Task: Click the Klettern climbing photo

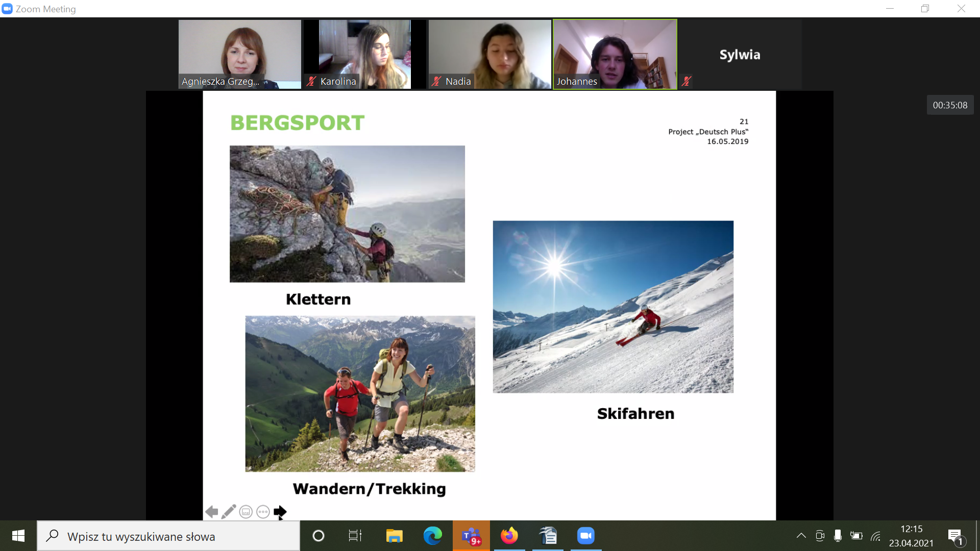Action: pyautogui.click(x=347, y=214)
